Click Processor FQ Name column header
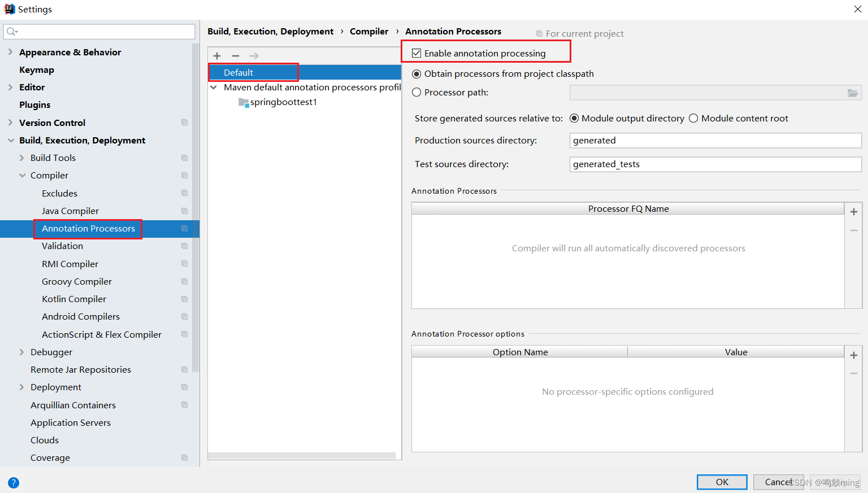The height and width of the screenshot is (493, 868). coord(628,209)
